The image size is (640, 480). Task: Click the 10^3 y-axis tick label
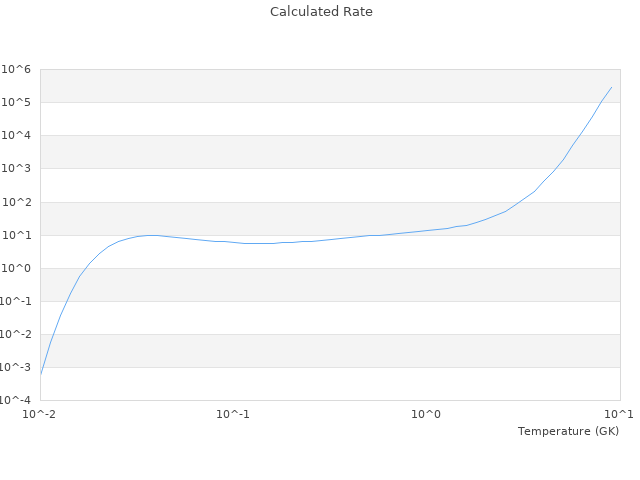16,168
